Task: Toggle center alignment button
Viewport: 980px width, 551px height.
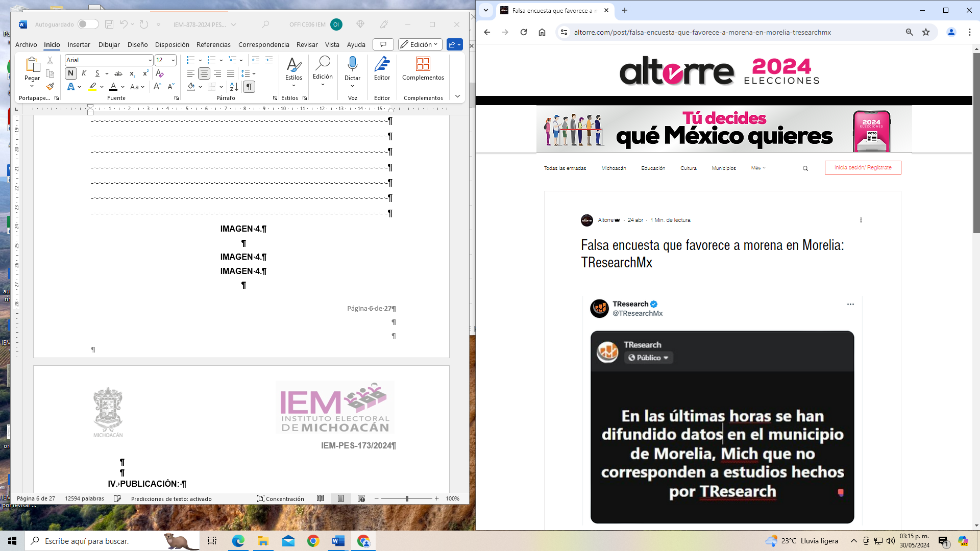Action: (204, 73)
